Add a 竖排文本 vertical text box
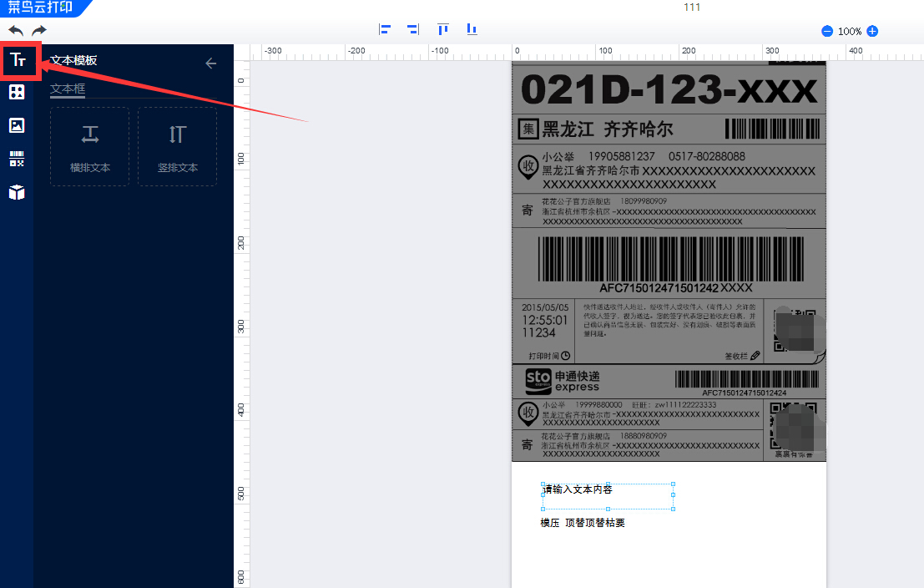 [x=178, y=147]
